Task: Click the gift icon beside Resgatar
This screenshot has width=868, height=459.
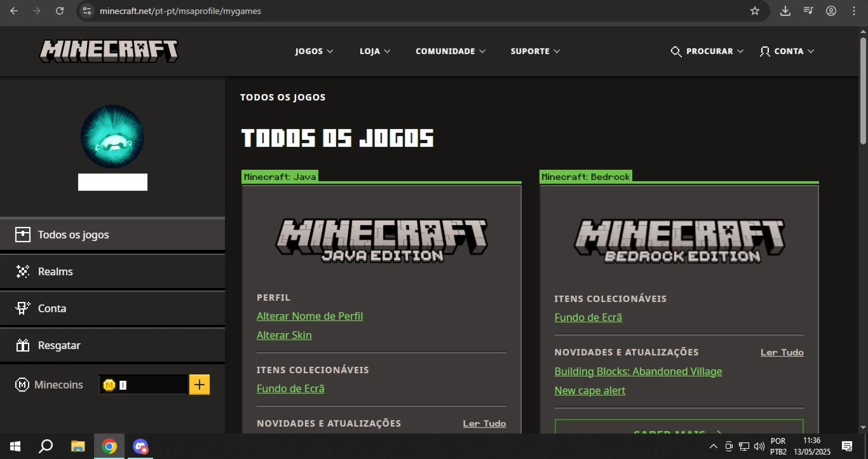Action: (23, 345)
